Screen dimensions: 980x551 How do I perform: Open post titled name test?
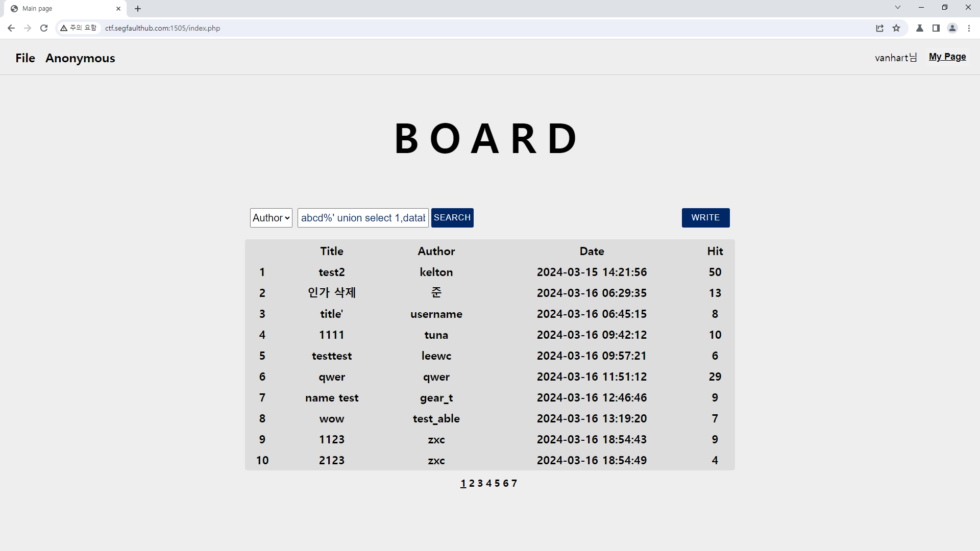tap(332, 398)
